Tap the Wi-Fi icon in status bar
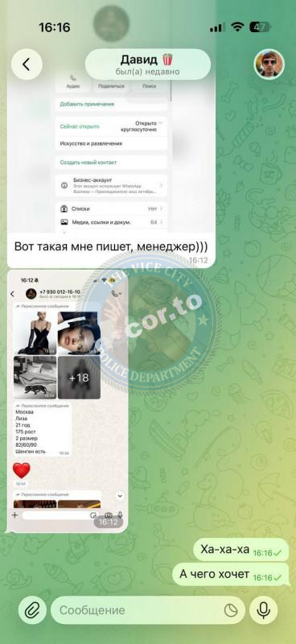 237,27
